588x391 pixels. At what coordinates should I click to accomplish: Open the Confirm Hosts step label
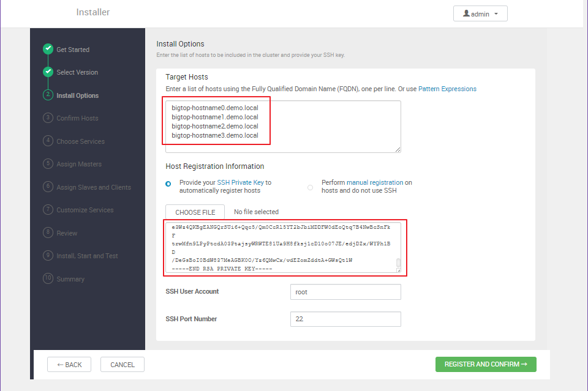77,118
